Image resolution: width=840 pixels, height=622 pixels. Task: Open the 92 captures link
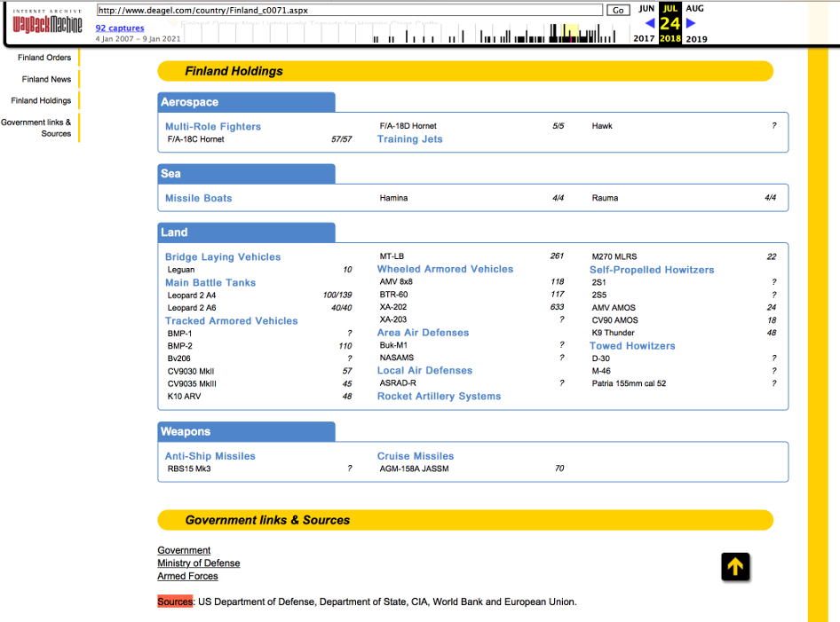120,28
